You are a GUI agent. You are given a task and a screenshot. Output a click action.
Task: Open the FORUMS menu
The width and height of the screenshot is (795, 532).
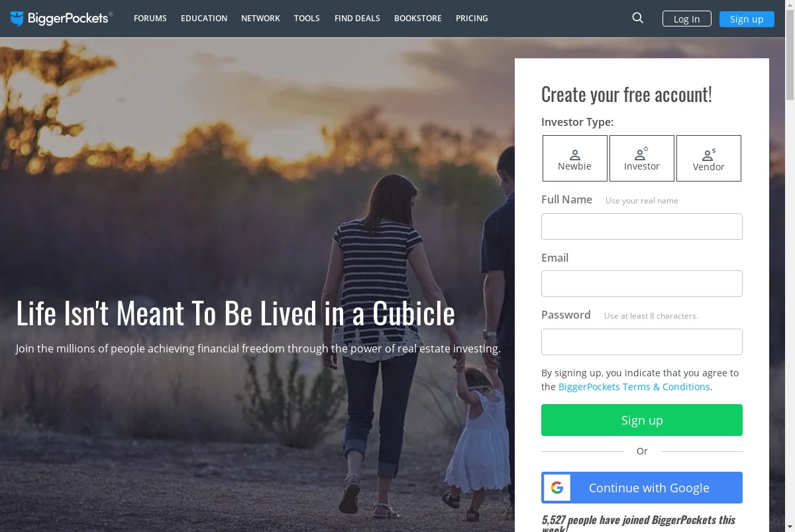coord(150,19)
